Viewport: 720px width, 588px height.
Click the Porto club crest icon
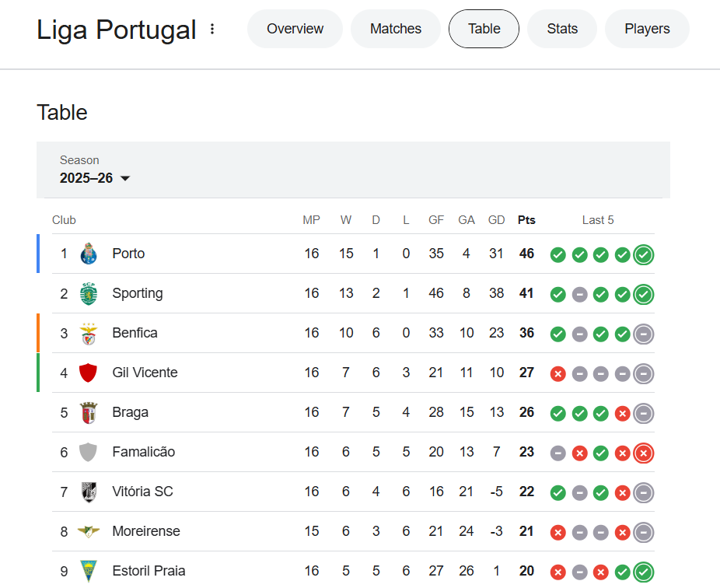(89, 254)
